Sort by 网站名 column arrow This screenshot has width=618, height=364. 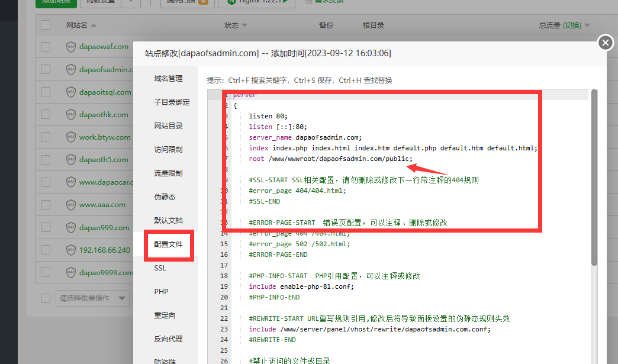[x=94, y=25]
